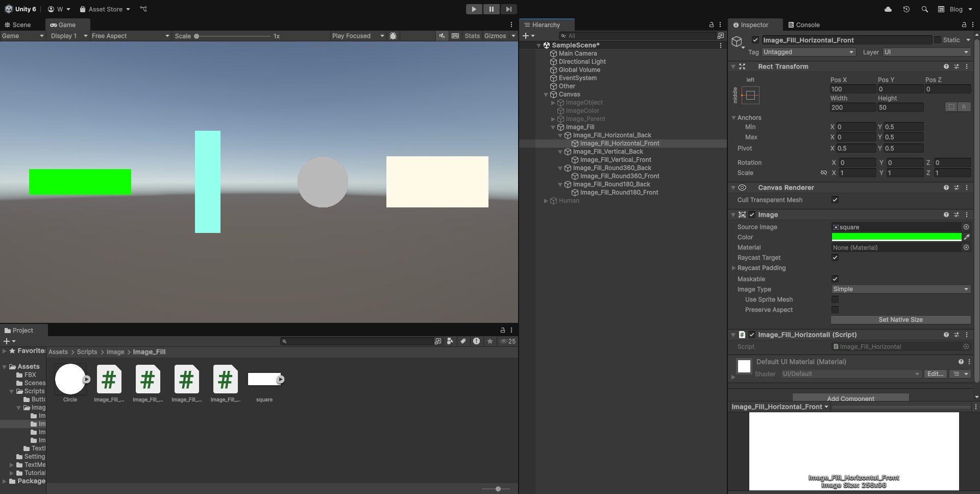
Task: Open the green Color swatch picker
Action: [x=896, y=237]
